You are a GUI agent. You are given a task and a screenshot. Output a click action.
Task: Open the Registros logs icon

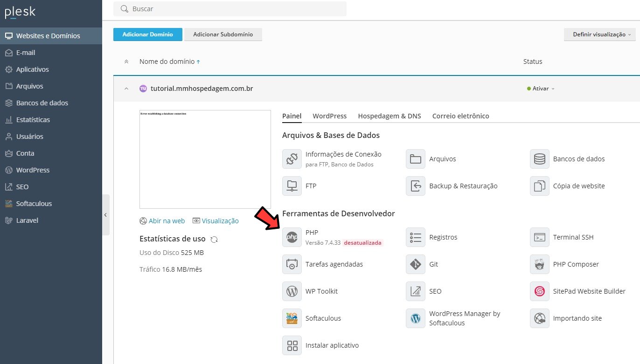pyautogui.click(x=416, y=237)
